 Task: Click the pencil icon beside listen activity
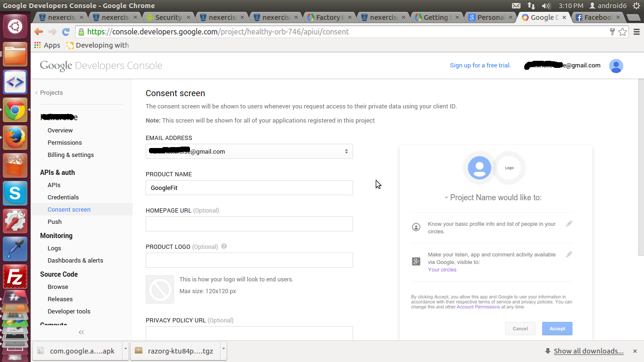569,255
